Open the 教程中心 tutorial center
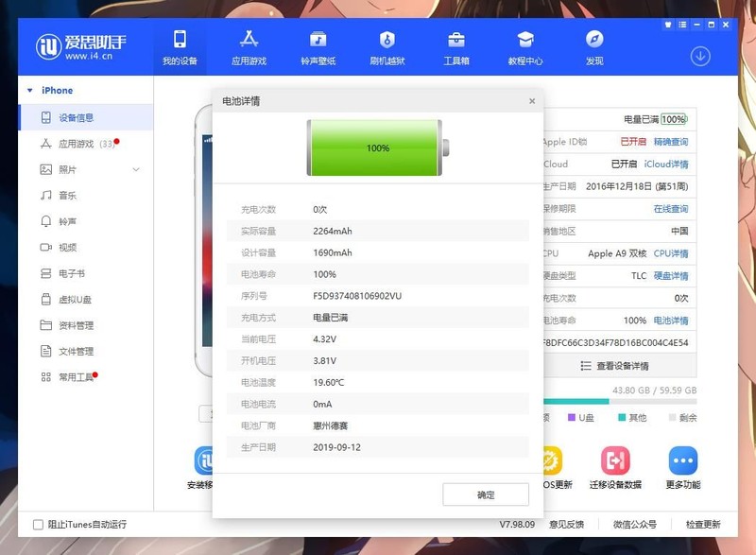 pos(524,46)
